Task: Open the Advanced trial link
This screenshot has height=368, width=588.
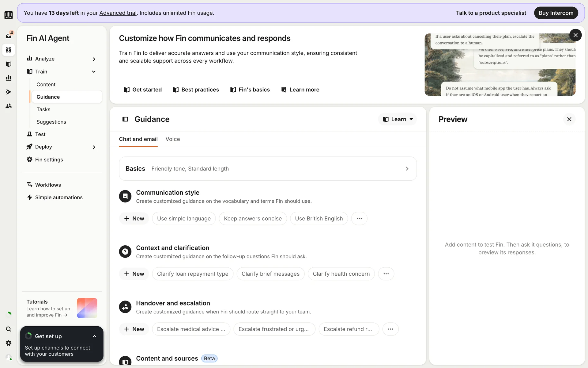Action: [118, 13]
